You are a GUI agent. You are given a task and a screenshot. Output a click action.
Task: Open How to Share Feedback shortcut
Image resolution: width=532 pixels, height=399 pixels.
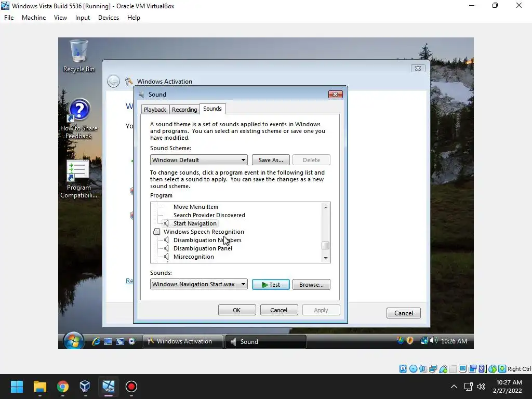click(79, 119)
